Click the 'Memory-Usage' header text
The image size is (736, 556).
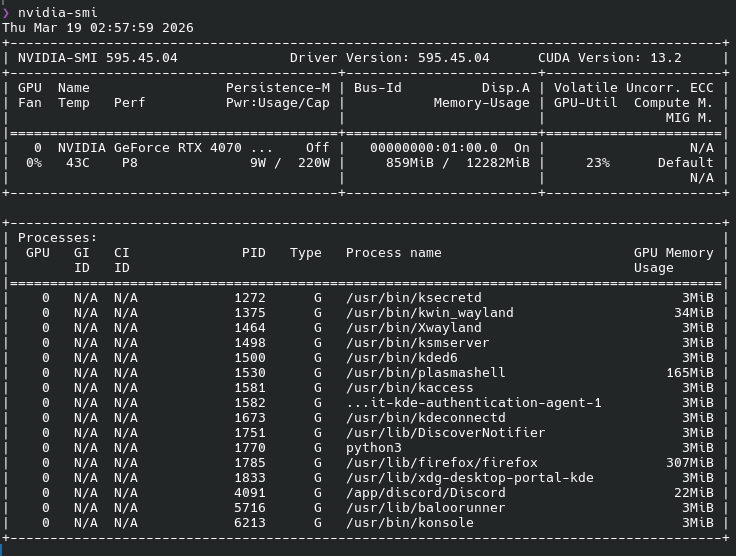pos(482,103)
